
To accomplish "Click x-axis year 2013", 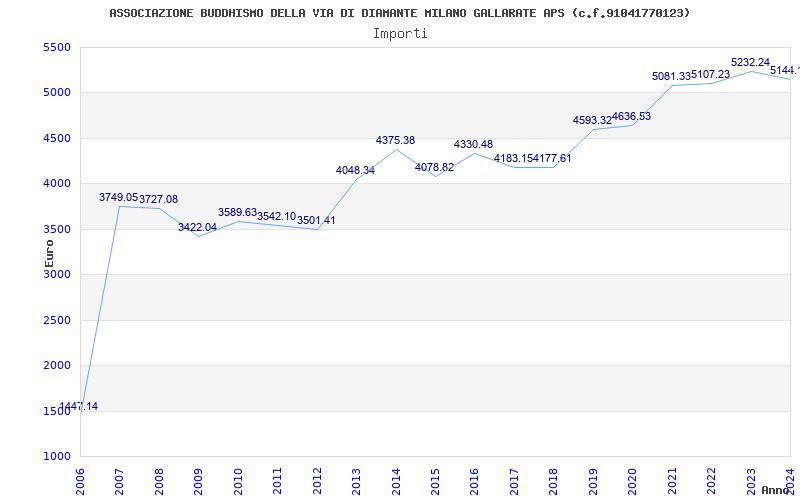I will (356, 481).
